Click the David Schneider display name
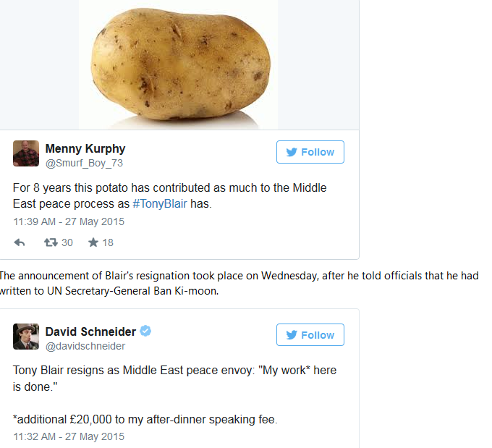This screenshot has height=448, width=492. coord(90,331)
